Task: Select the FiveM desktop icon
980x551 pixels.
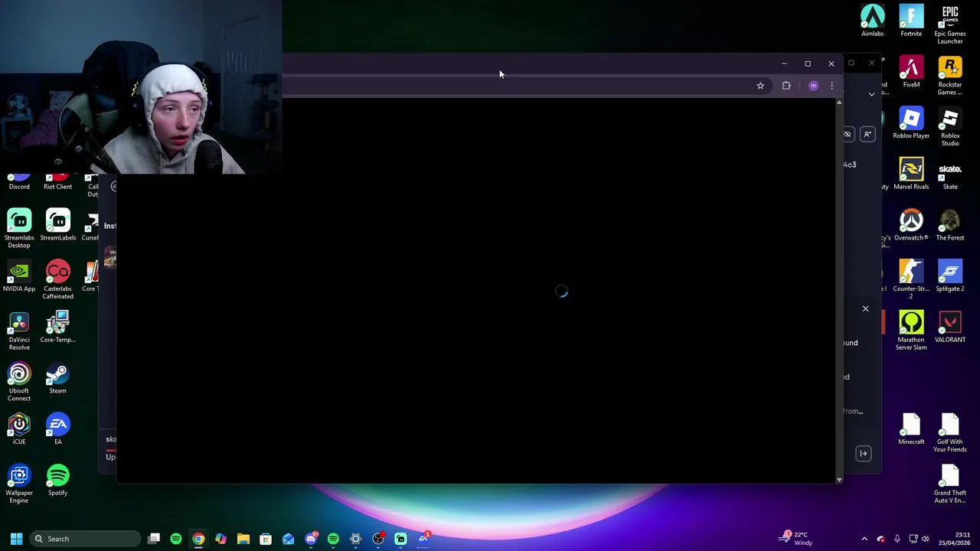Action: coord(911,71)
